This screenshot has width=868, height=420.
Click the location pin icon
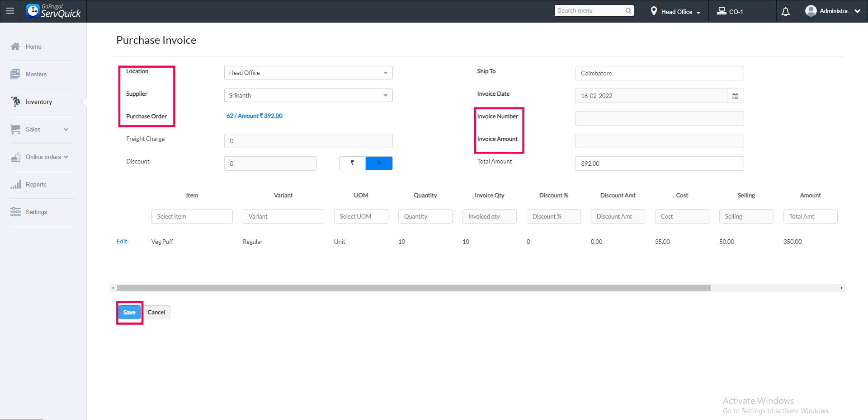click(654, 11)
